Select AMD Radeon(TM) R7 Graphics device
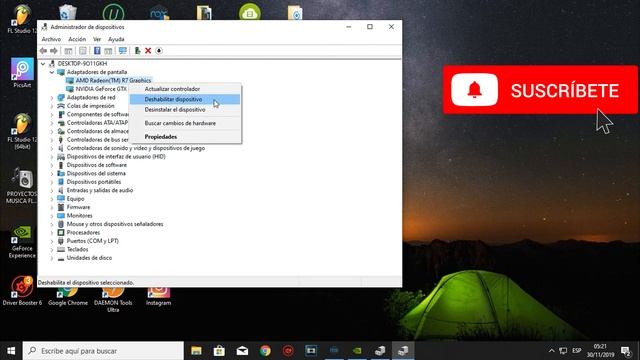The image size is (640, 360). point(113,80)
